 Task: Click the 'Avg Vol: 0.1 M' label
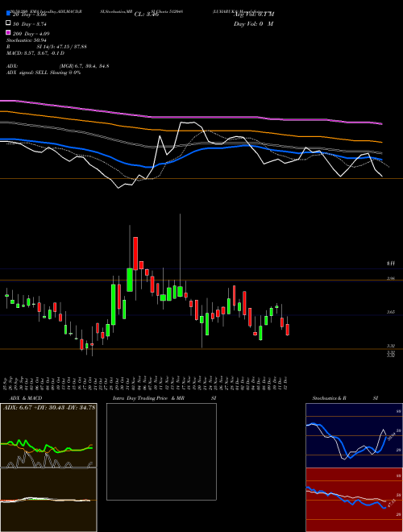point(254,15)
